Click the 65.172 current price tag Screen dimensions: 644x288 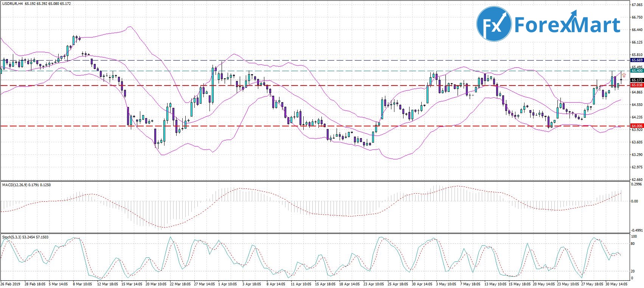[637, 80]
